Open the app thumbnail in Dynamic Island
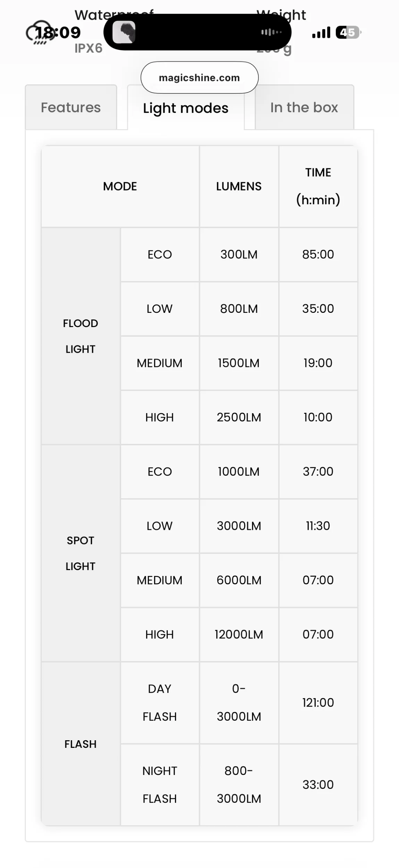This screenshot has width=399, height=868. click(x=124, y=32)
